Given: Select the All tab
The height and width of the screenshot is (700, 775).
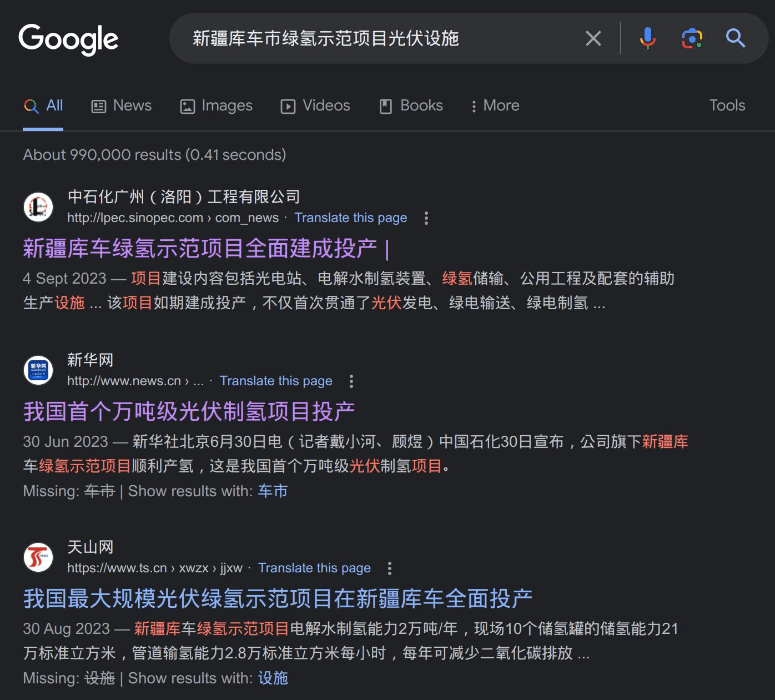Looking at the screenshot, I should click(x=43, y=105).
